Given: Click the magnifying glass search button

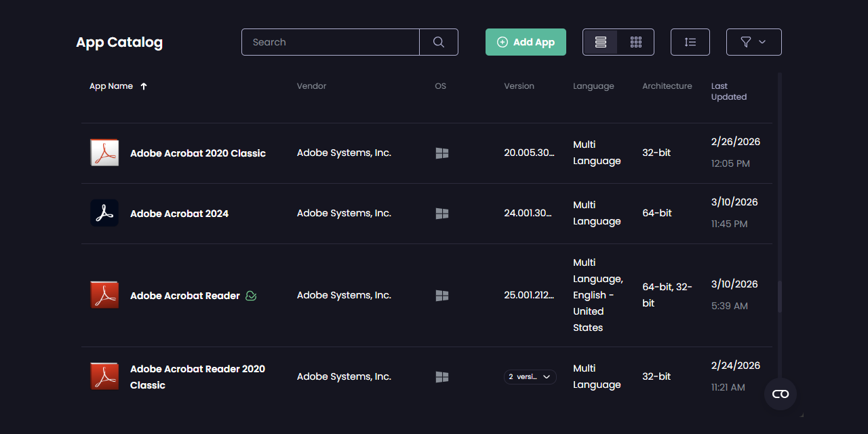Looking at the screenshot, I should (x=439, y=42).
